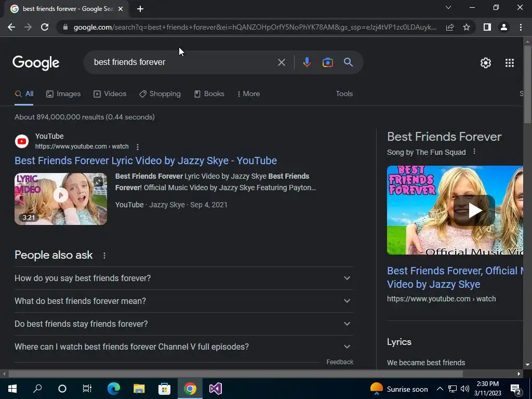This screenshot has width=532, height=399.
Task: Open the clock showing 2:30 PM
Action: pos(487,389)
